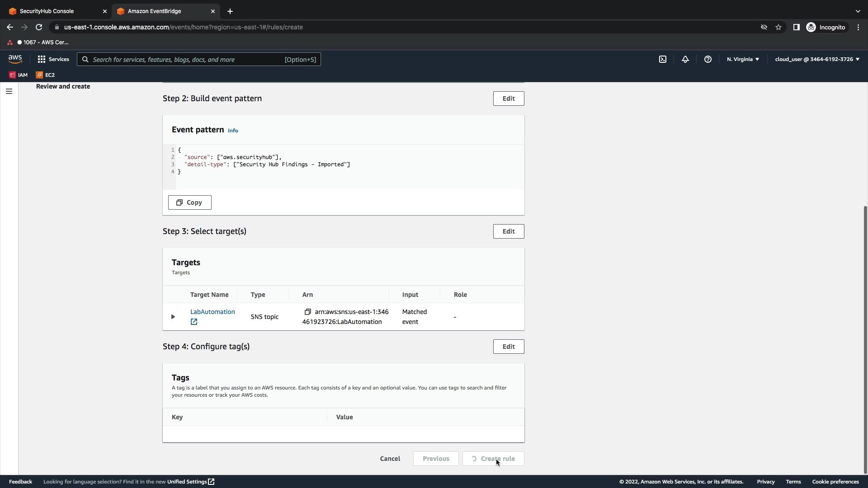The image size is (868, 488).
Task: Open AWS CloudShell icon in header
Action: point(663,59)
